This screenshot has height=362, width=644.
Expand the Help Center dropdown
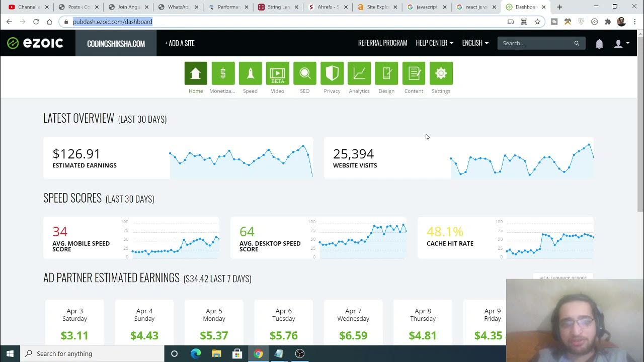(x=434, y=43)
